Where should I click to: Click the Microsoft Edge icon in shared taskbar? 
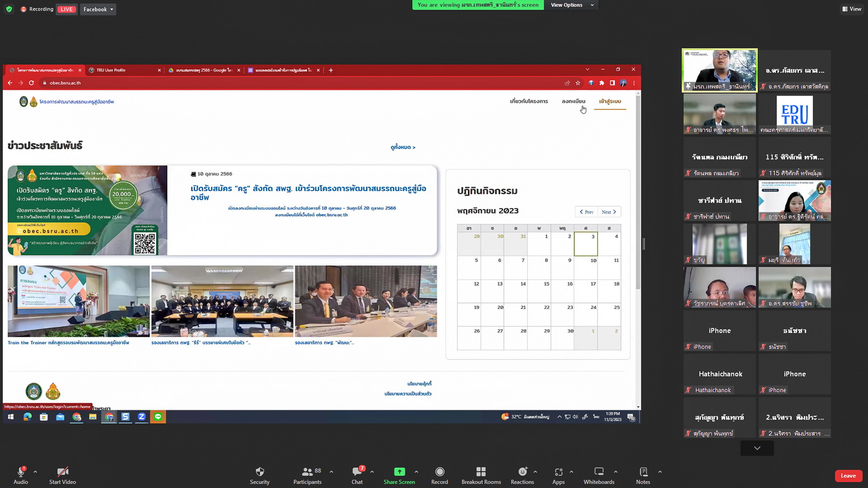pyautogui.click(x=27, y=417)
